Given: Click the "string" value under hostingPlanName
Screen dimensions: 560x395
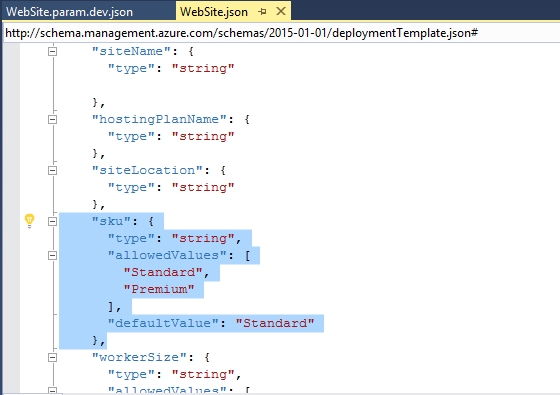Looking at the screenshot, I should (x=203, y=136).
